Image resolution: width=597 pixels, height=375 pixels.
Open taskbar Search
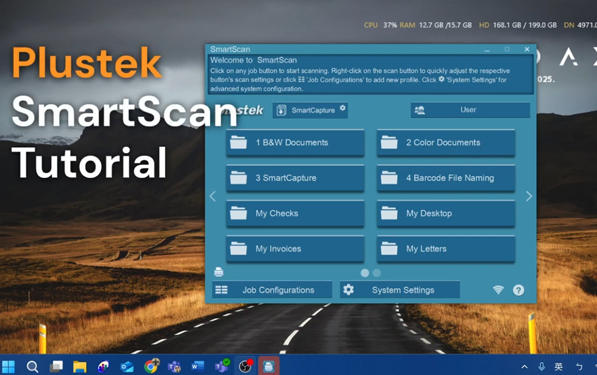pyautogui.click(x=32, y=367)
